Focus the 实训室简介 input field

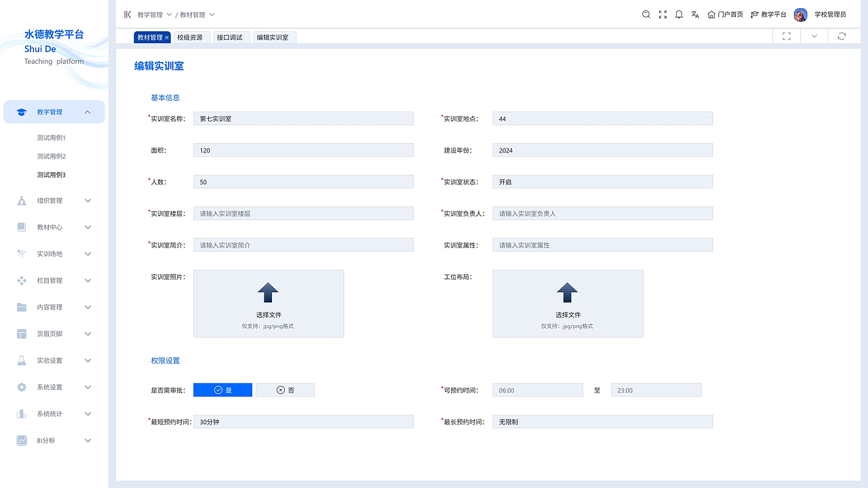click(x=303, y=245)
